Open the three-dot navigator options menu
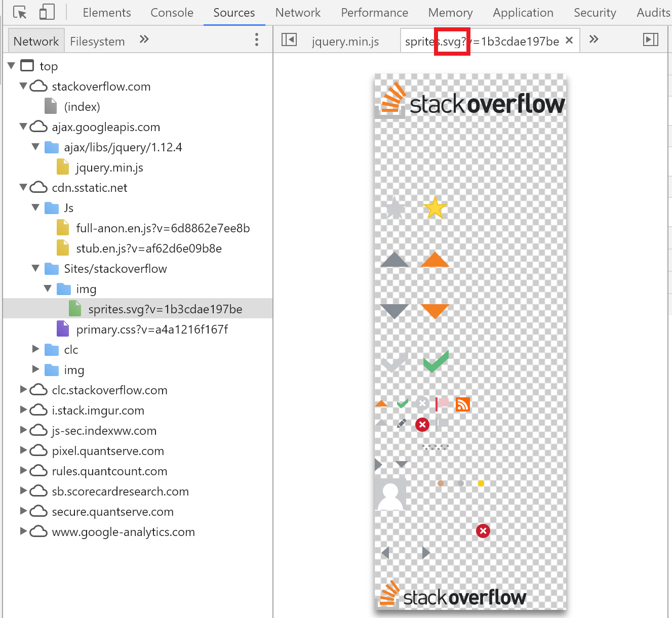 click(x=257, y=39)
